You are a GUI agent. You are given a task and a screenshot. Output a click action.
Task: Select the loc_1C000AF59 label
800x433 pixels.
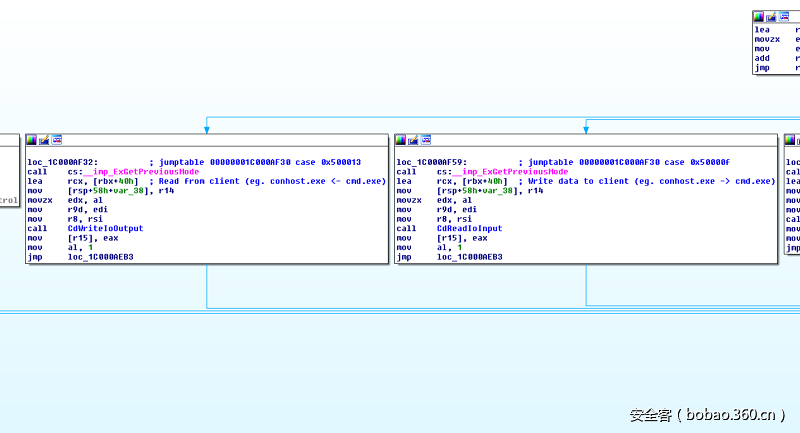pos(431,162)
